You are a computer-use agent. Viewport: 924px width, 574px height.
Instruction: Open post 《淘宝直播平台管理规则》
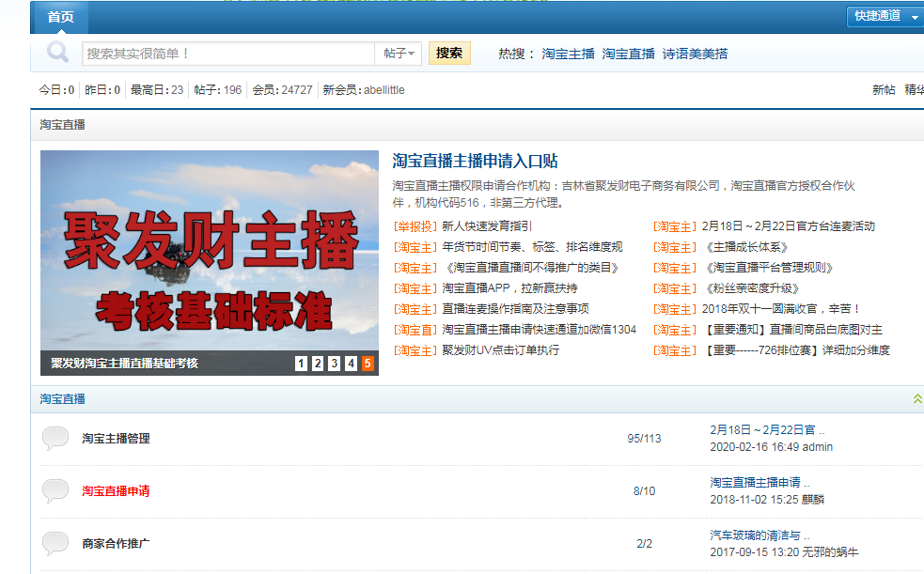[768, 268]
